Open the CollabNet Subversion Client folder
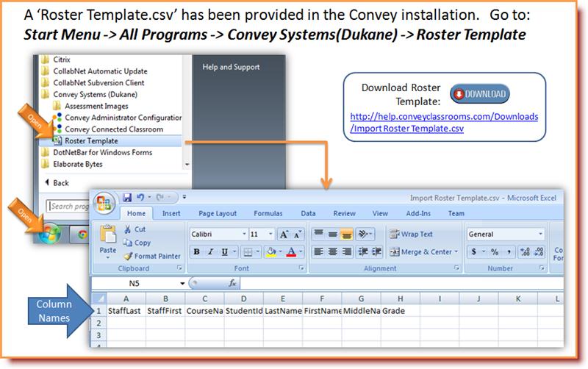Viewport: 588px width, 369px height. click(x=98, y=82)
